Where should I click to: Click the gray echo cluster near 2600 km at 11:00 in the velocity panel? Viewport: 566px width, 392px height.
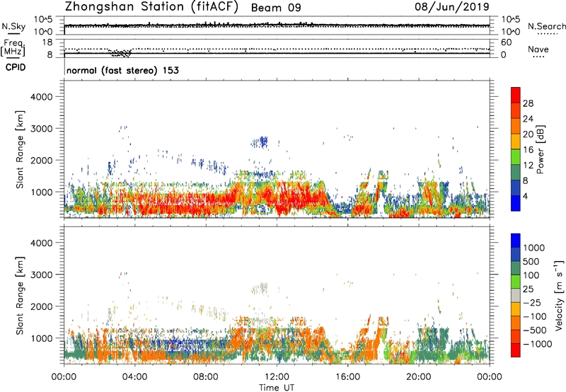coord(260,288)
